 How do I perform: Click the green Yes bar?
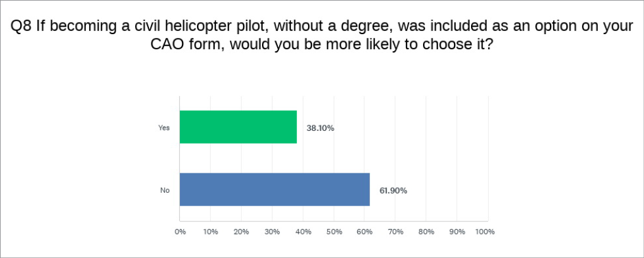coord(238,127)
